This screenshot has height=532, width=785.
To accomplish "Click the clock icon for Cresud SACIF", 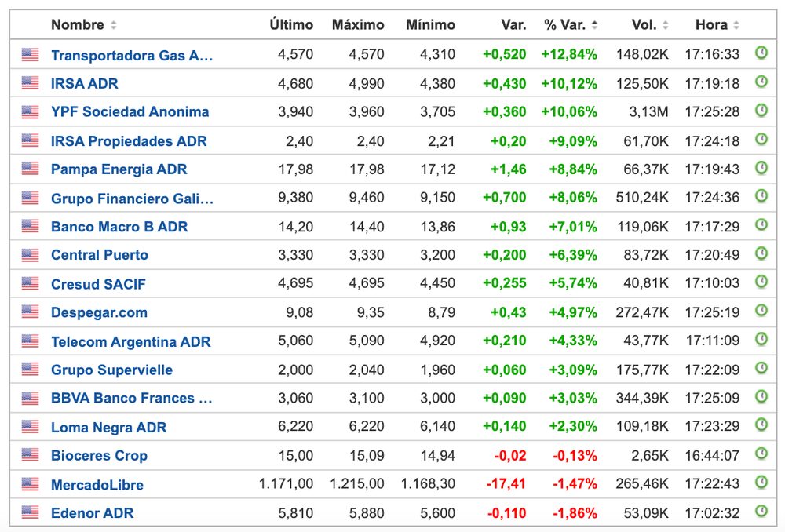I will (x=760, y=283).
